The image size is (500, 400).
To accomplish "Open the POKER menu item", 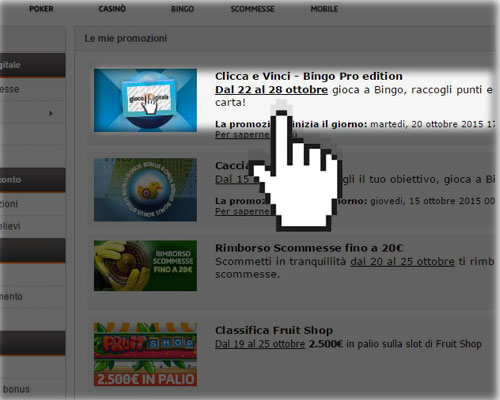I will [x=41, y=9].
